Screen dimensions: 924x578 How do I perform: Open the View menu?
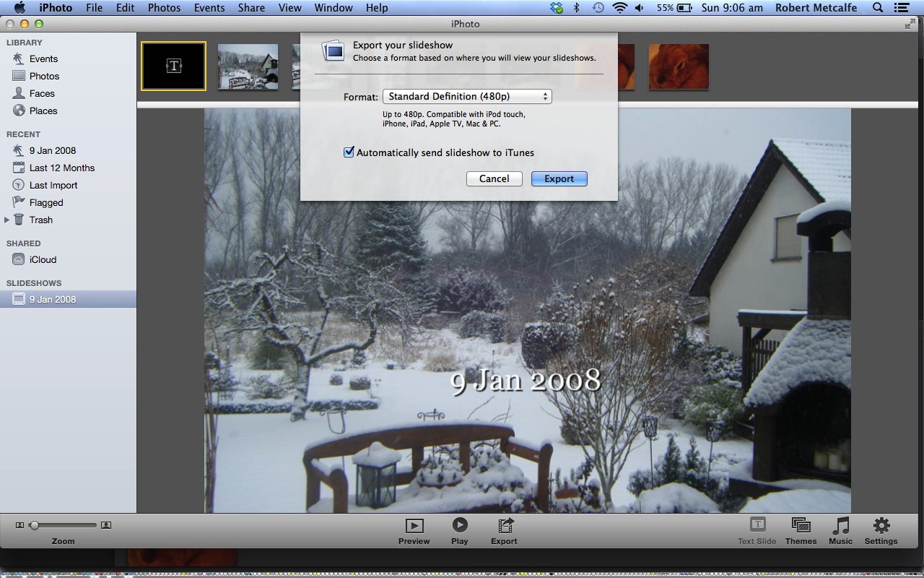tap(290, 8)
